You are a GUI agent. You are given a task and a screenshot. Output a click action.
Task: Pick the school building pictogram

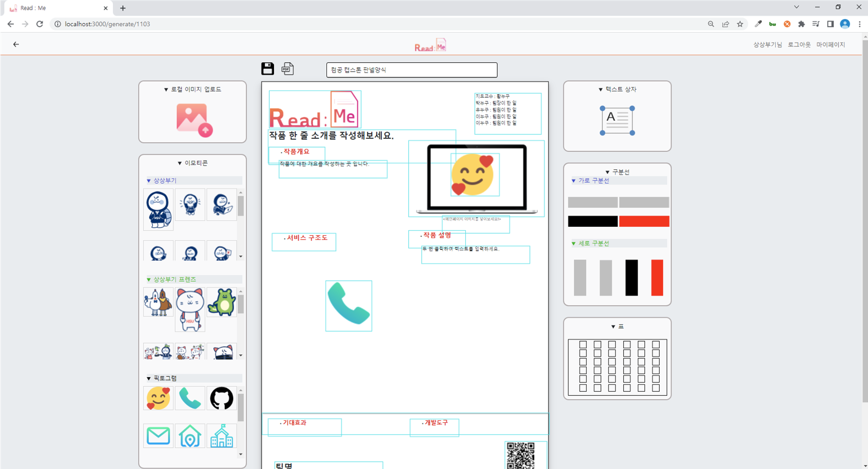pos(221,436)
